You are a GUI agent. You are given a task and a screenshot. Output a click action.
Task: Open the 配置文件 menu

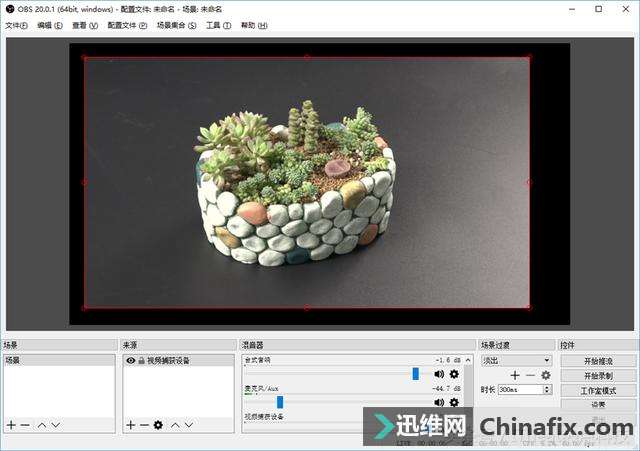[127, 25]
